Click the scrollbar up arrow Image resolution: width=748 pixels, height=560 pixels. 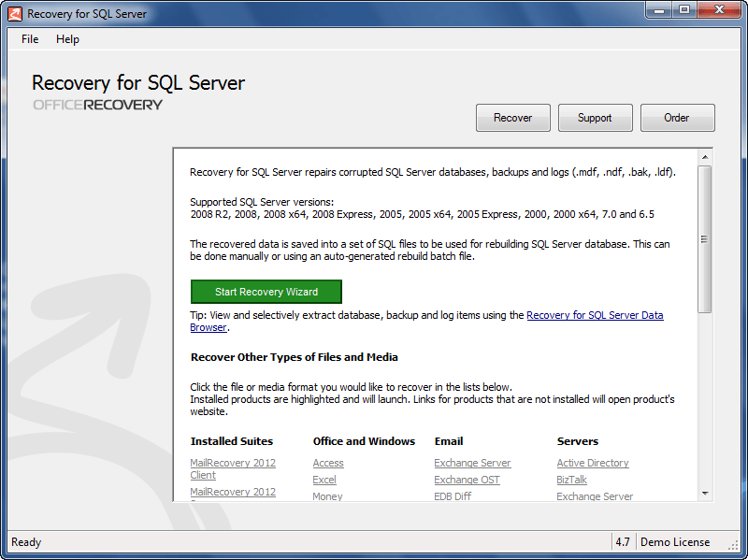click(x=705, y=157)
